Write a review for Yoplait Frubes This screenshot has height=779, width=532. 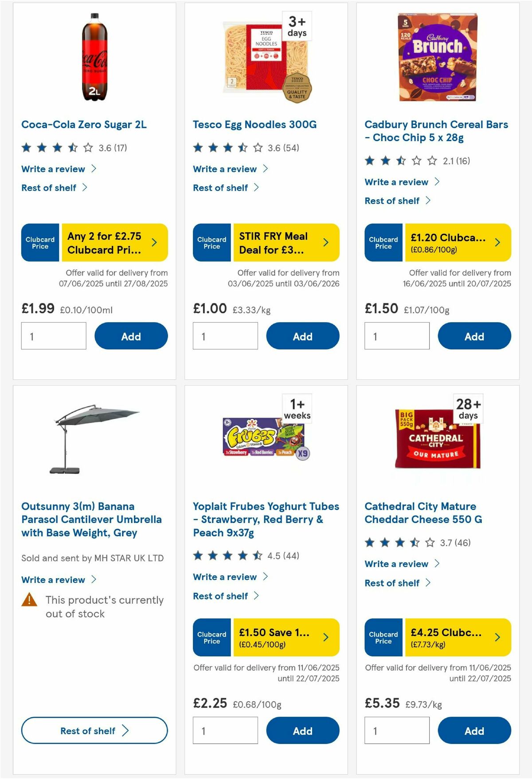tap(224, 577)
